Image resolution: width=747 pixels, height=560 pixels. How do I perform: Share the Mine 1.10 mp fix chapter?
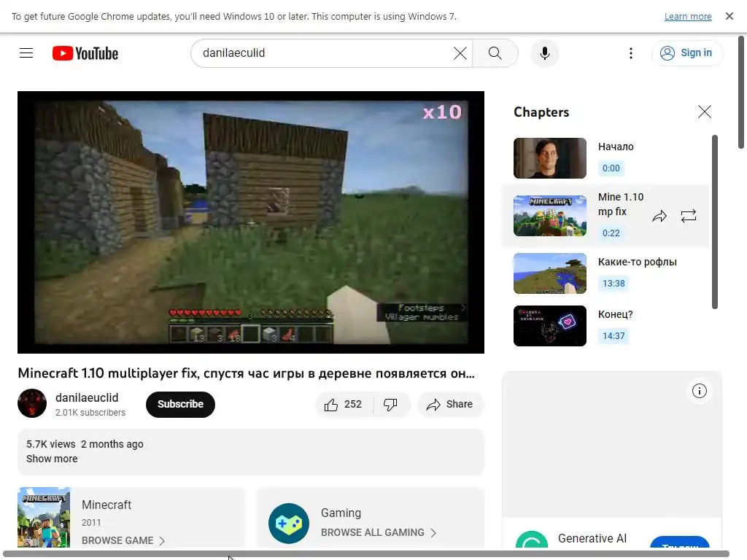point(659,216)
